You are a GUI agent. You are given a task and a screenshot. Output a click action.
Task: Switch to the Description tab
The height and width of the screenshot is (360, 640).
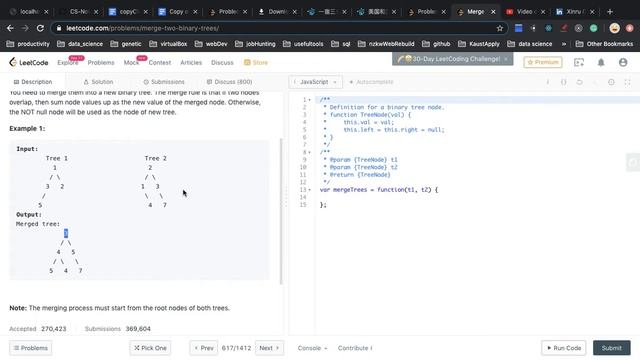33,82
